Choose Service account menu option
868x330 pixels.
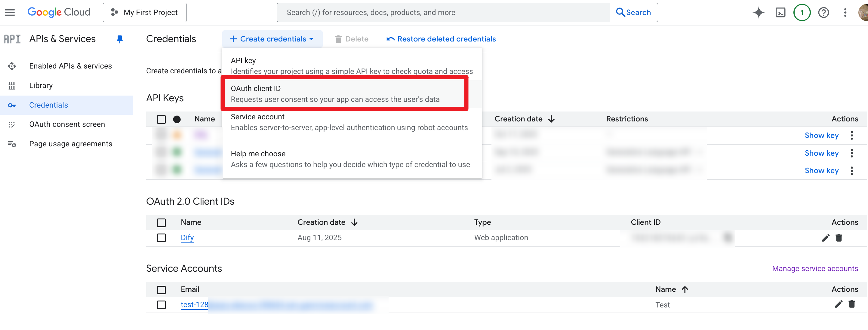[x=349, y=122]
